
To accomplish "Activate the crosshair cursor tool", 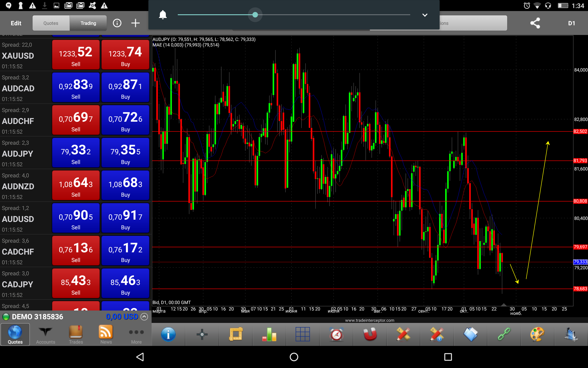I will coord(202,334).
